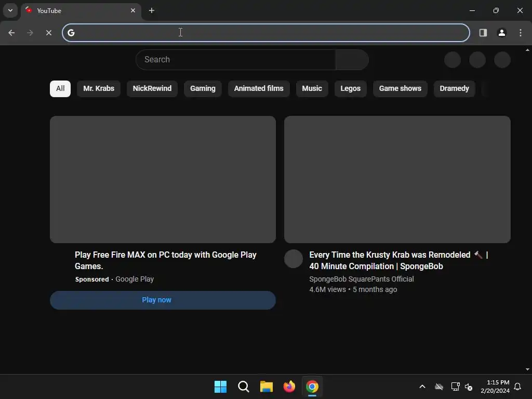Open the network status tray icon

point(455,387)
